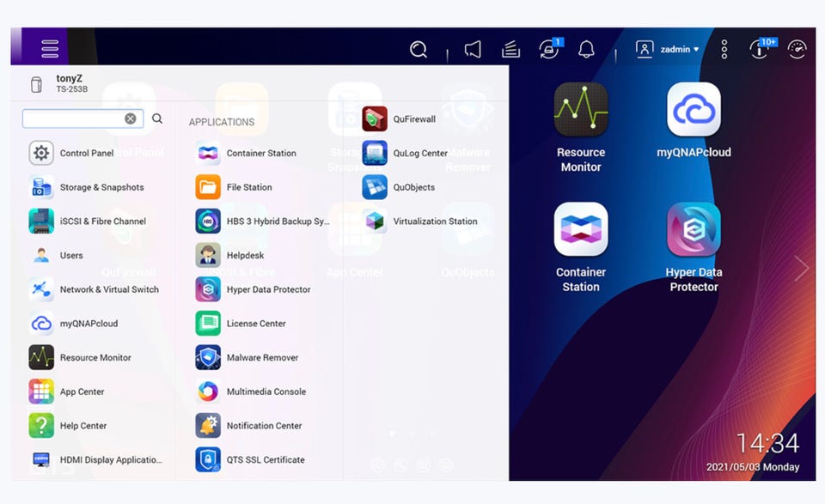
Task: Open the three-dot more options menu
Action: (x=724, y=50)
